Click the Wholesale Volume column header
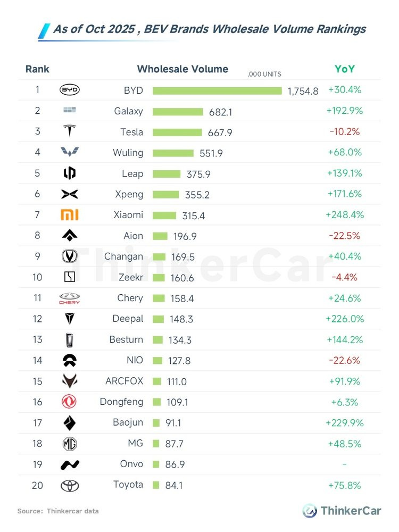Screen dimensions: 399x532 (182, 69)
